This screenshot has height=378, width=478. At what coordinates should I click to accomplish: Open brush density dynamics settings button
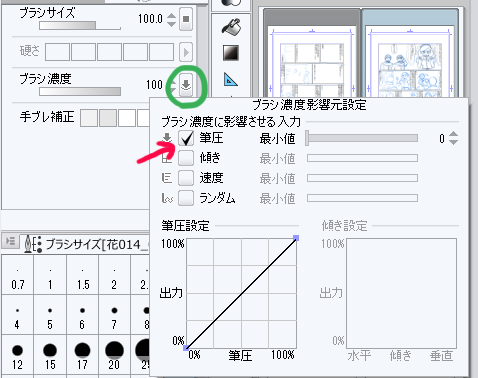(186, 85)
